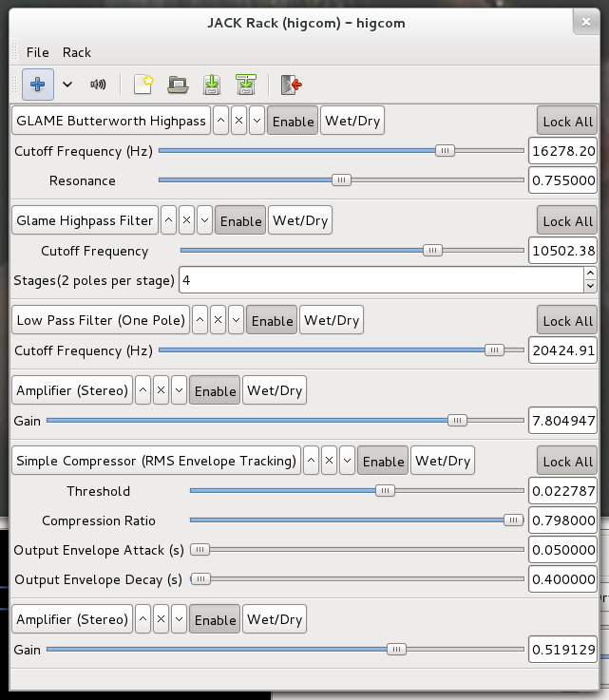The image size is (609, 700).
Task: Click the Glame Highpass Filter name button
Action: [85, 220]
